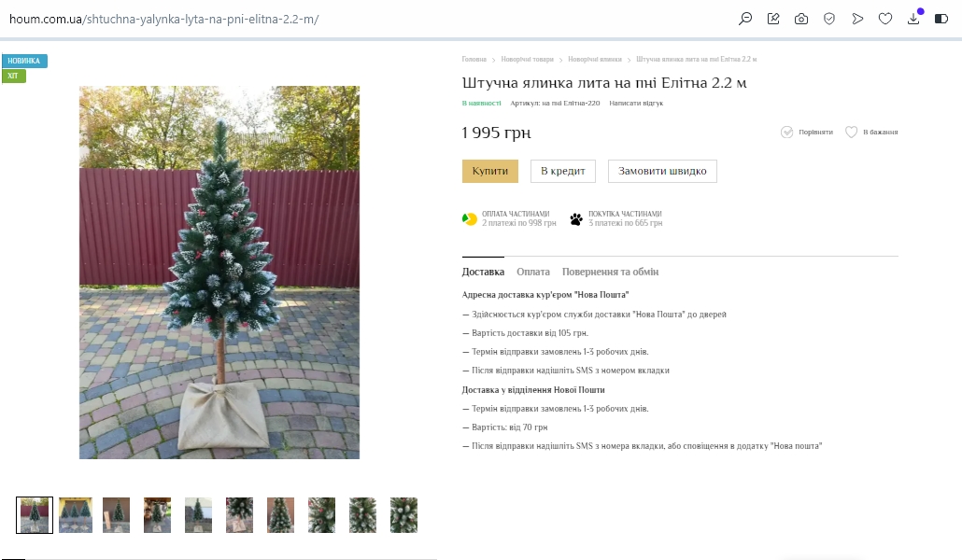Open the edit note icon in toolbar

[773, 19]
